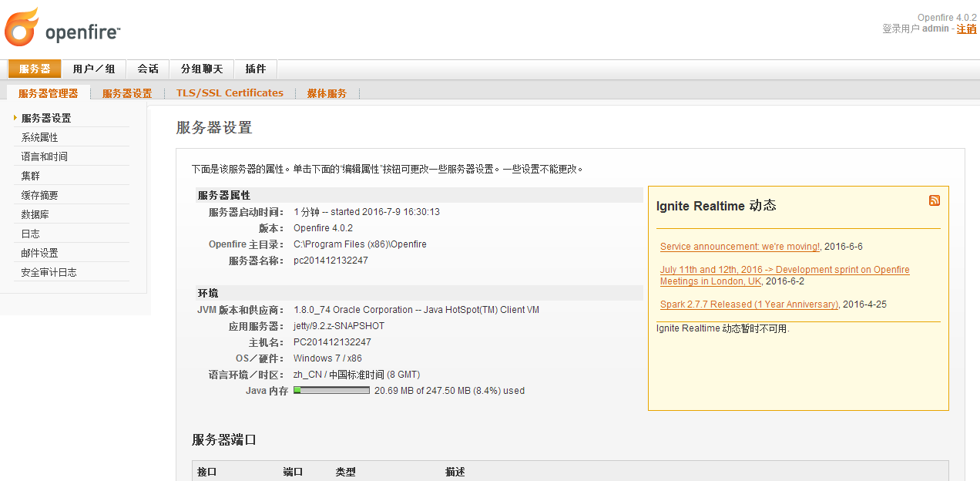Viewport: 980px width, 481px height.
Task: Open 'Service announcement: we're moving!' link
Action: pos(740,247)
